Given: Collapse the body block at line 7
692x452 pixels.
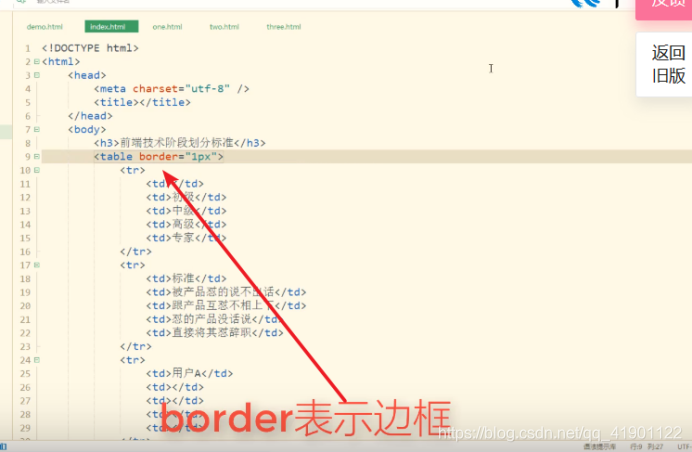Looking at the screenshot, I should 37,129.
